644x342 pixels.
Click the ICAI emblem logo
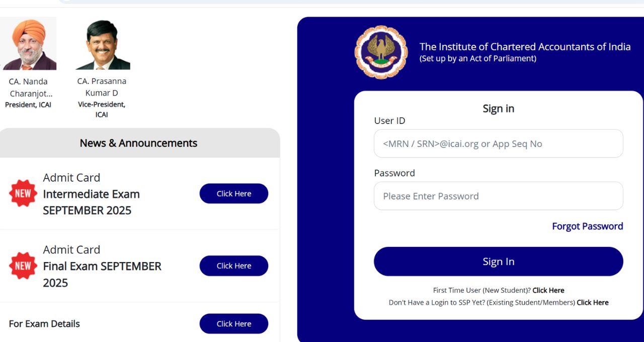(381, 52)
